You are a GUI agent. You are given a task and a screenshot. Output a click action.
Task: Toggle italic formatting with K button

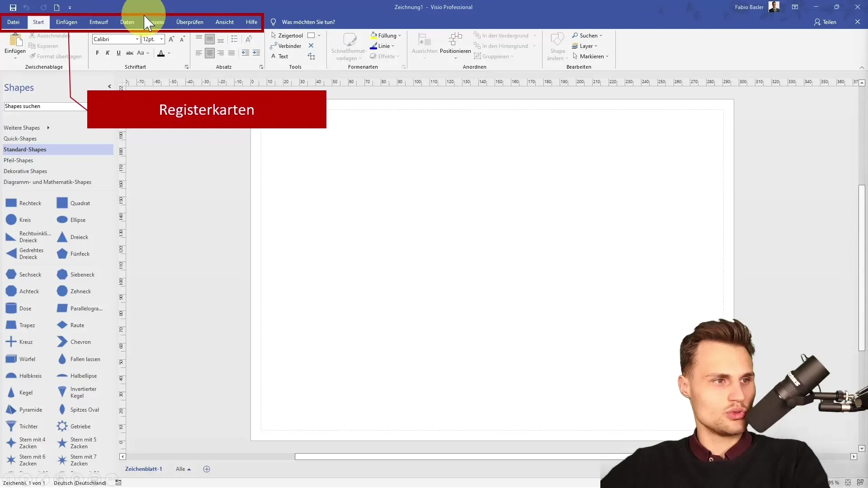tap(108, 53)
